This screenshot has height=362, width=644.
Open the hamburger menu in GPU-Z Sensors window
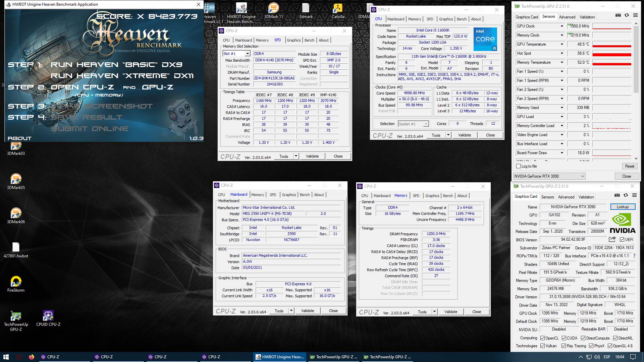point(635,15)
